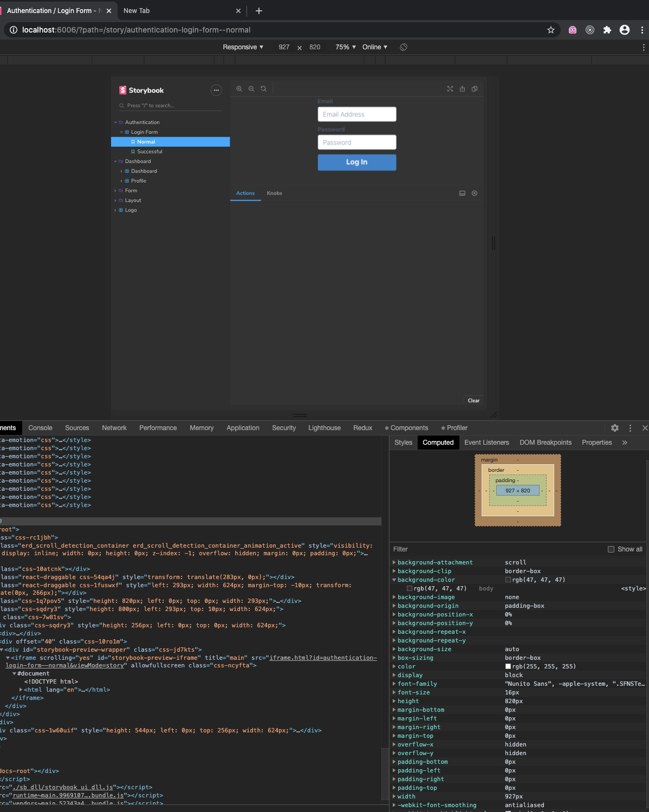Open canvas in new tab icon
Viewport: 649px width, 812px height.
pyautogui.click(x=462, y=89)
